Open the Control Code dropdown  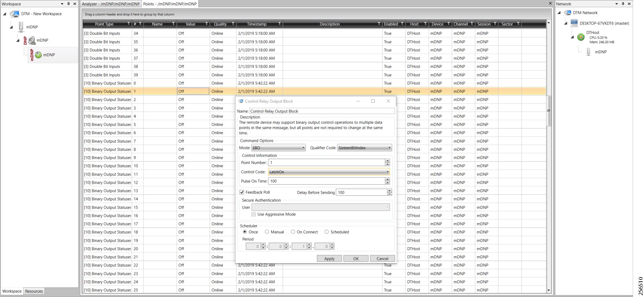(x=387, y=172)
